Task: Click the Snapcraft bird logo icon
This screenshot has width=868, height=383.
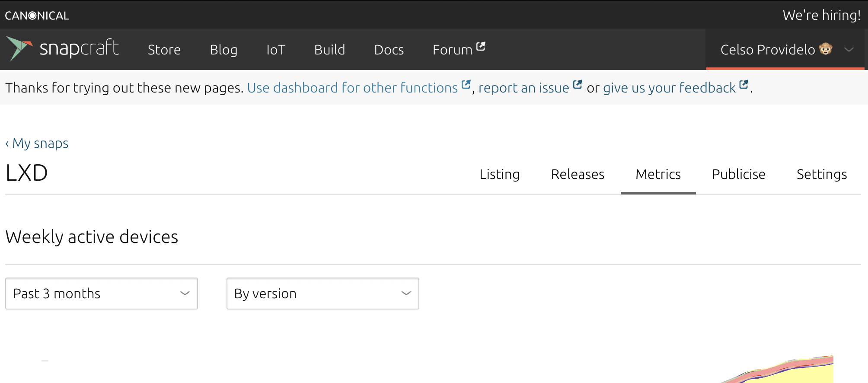Action: click(19, 48)
